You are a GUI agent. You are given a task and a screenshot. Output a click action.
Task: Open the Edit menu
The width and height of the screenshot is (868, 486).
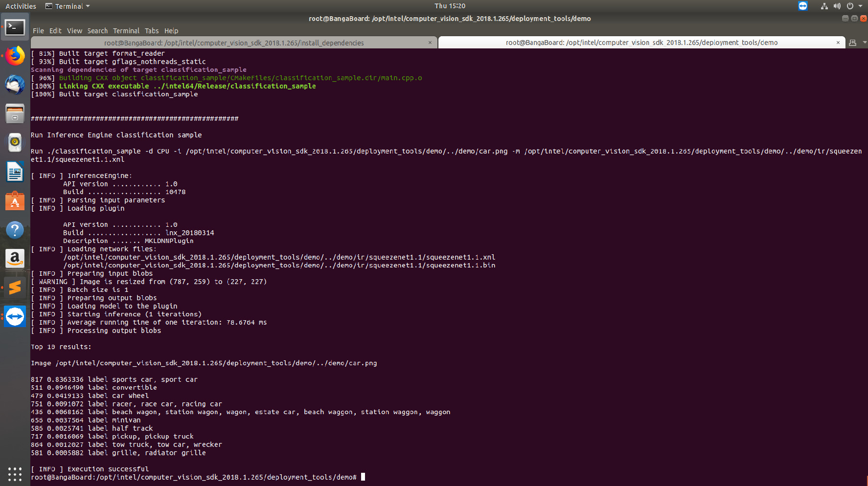[x=55, y=30]
